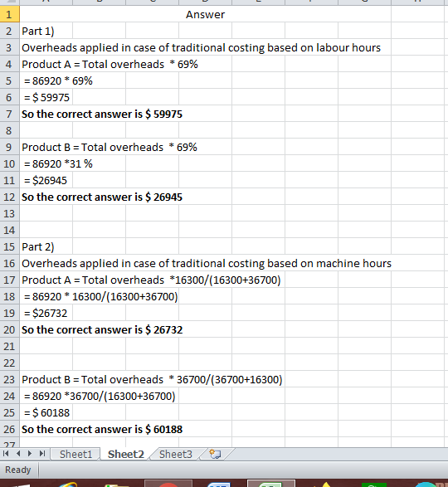The width and height of the screenshot is (448, 487).
Task: Click cell with '= $ 60188'
Action: pos(46,413)
